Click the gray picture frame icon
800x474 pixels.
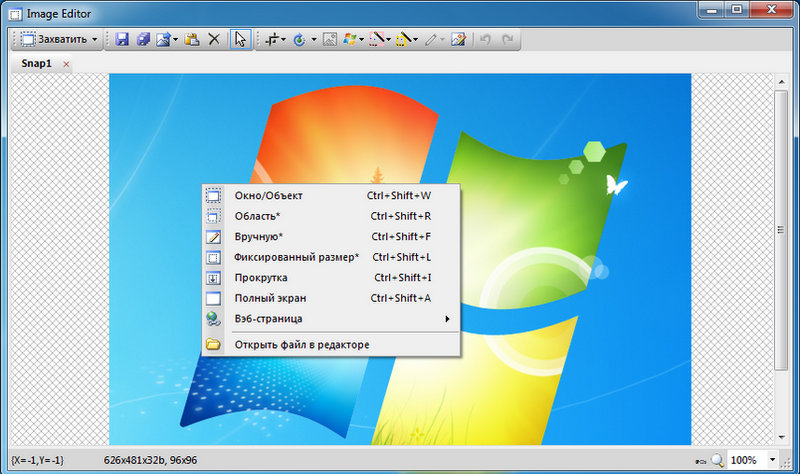coord(330,39)
